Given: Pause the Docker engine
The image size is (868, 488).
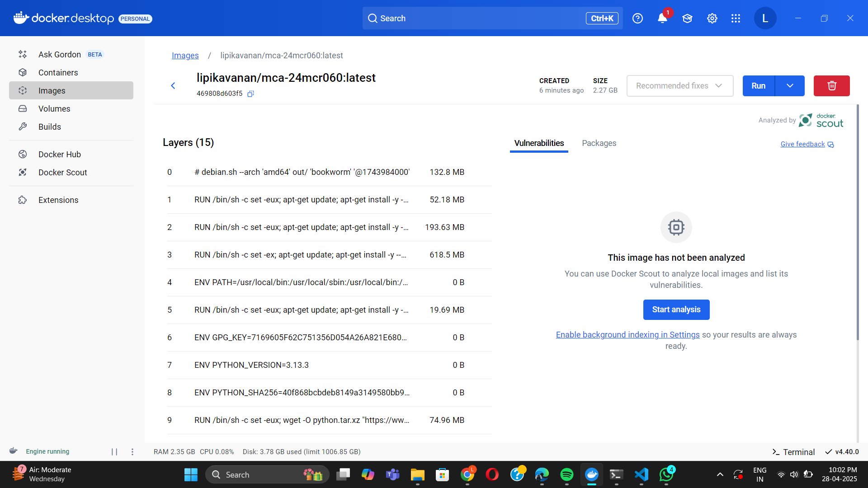Looking at the screenshot, I should (x=114, y=452).
